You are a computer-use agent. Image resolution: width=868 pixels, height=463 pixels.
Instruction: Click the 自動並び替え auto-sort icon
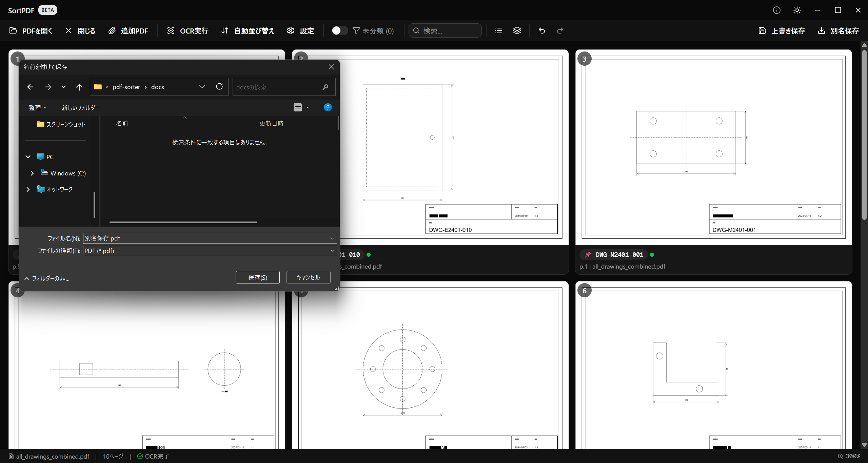(x=225, y=31)
